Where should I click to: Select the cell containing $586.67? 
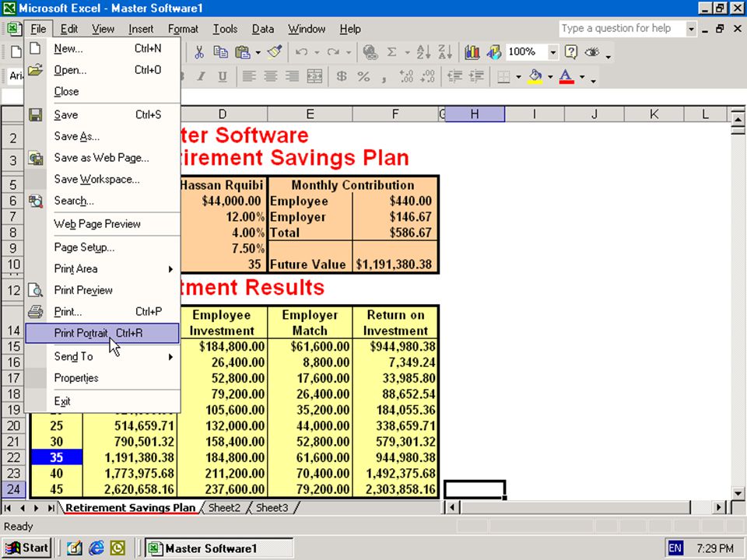[395, 233]
